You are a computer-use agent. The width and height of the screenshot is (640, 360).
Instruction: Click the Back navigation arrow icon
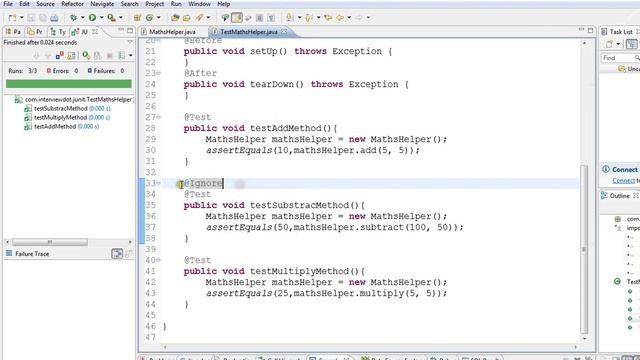pos(340,18)
